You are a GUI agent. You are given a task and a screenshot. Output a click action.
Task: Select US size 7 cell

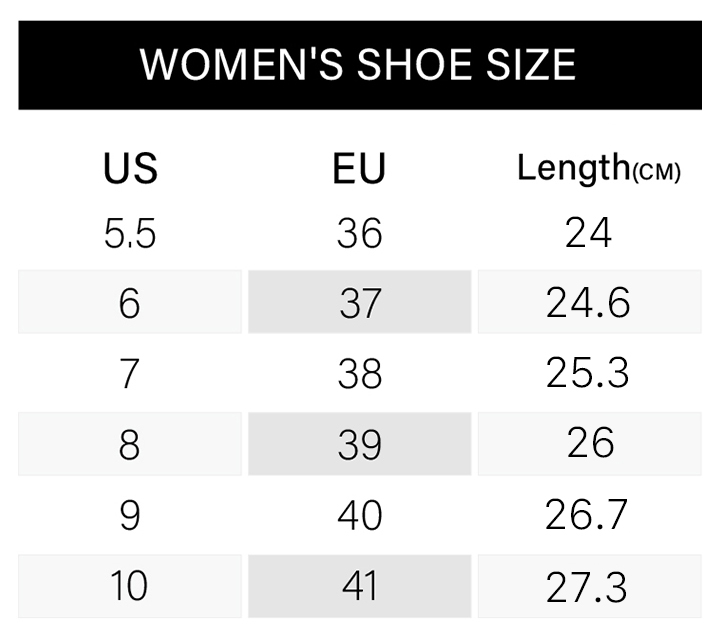(129, 373)
